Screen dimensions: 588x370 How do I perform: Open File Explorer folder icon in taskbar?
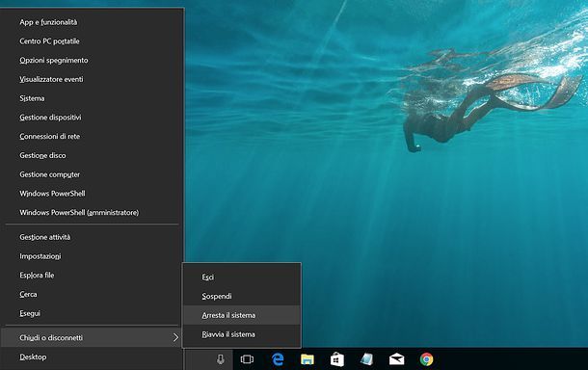pyautogui.click(x=307, y=359)
